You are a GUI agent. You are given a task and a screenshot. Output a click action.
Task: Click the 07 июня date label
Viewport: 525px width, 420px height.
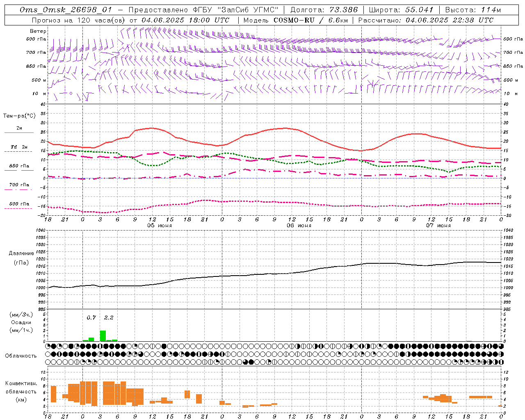438,226
